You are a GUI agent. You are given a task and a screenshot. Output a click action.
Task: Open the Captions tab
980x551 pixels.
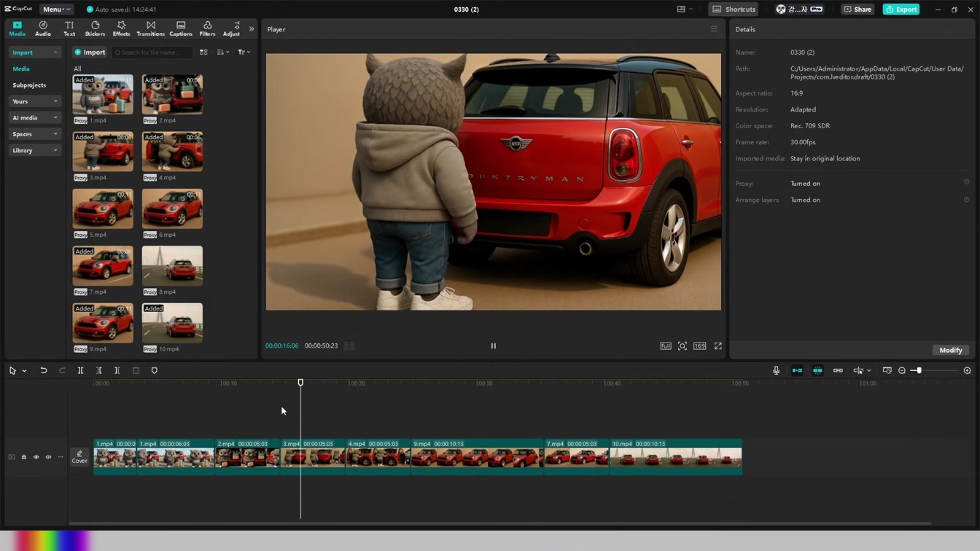point(181,28)
